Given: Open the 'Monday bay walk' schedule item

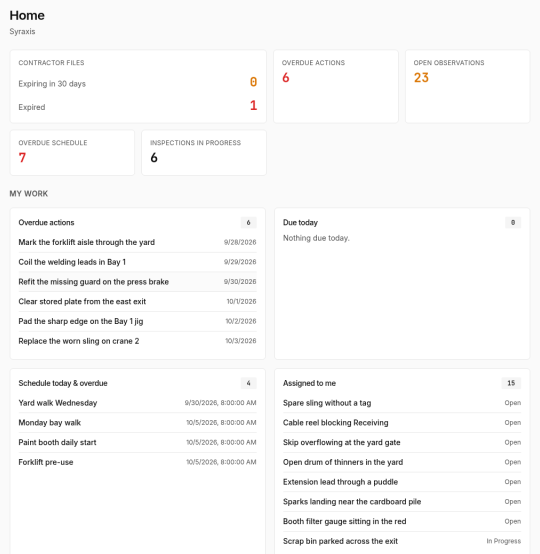Looking at the screenshot, I should (x=137, y=423).
